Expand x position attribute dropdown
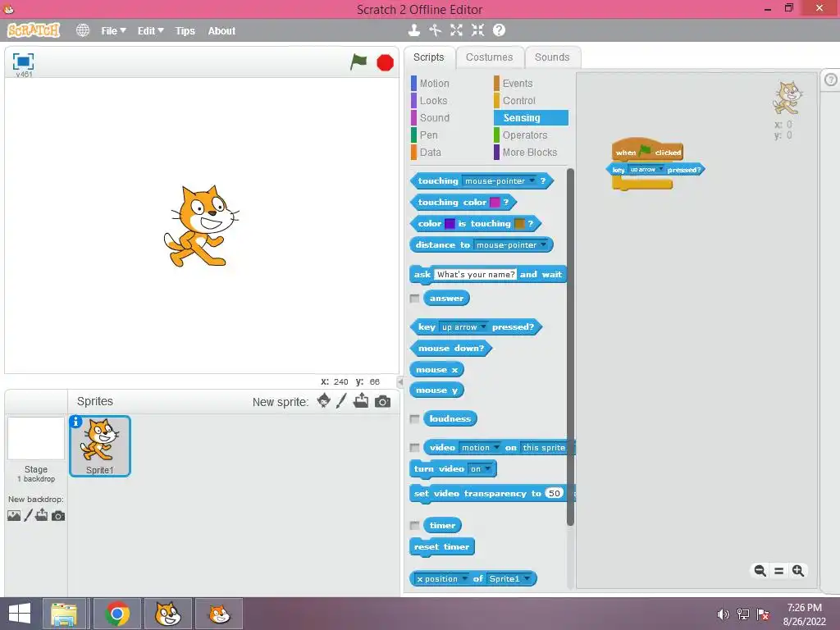This screenshot has height=630, width=840. [x=464, y=578]
